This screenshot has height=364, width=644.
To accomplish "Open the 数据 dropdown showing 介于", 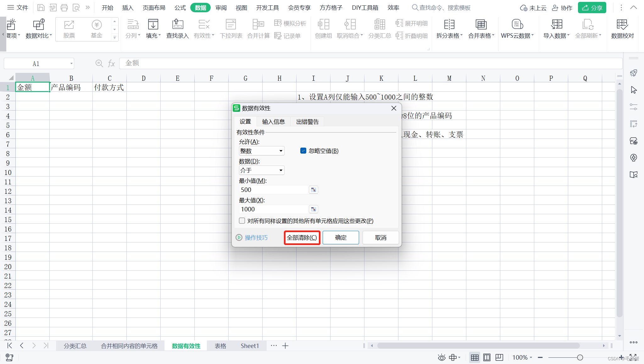I will pos(281,171).
